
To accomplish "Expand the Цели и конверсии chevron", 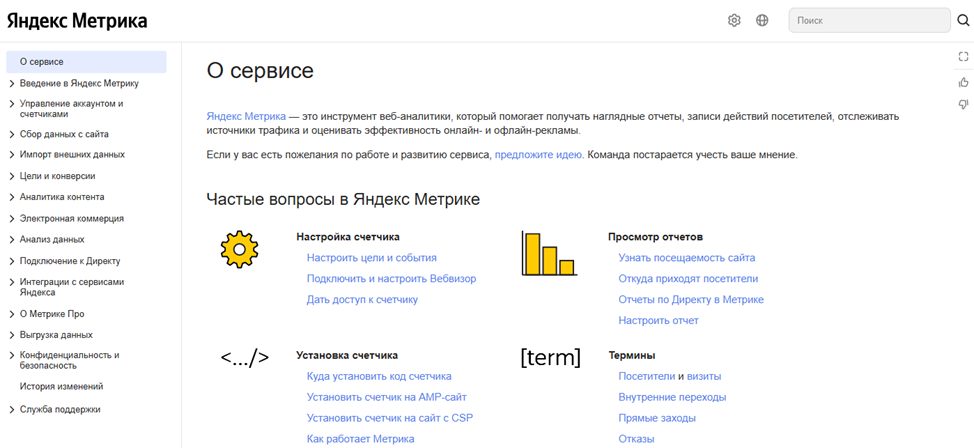I will [x=12, y=176].
